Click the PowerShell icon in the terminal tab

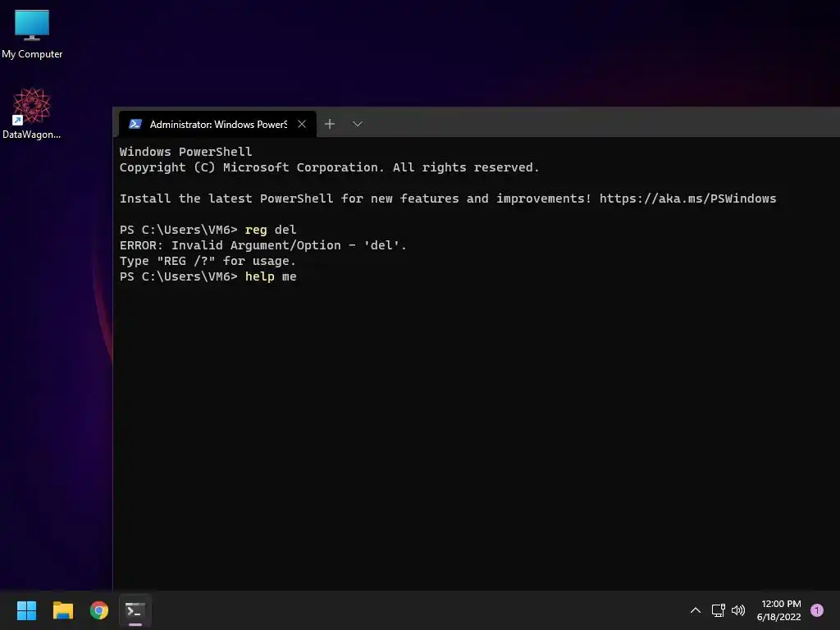pyautogui.click(x=135, y=125)
